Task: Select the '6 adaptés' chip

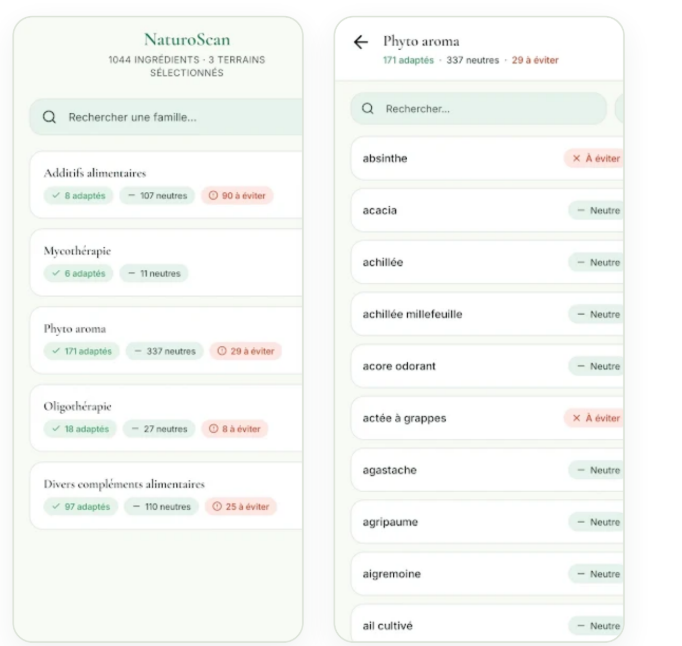Action: tap(78, 274)
